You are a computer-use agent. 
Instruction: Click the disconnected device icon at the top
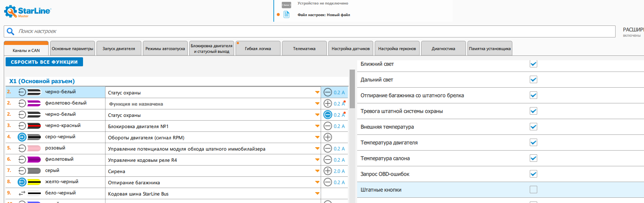286,5
